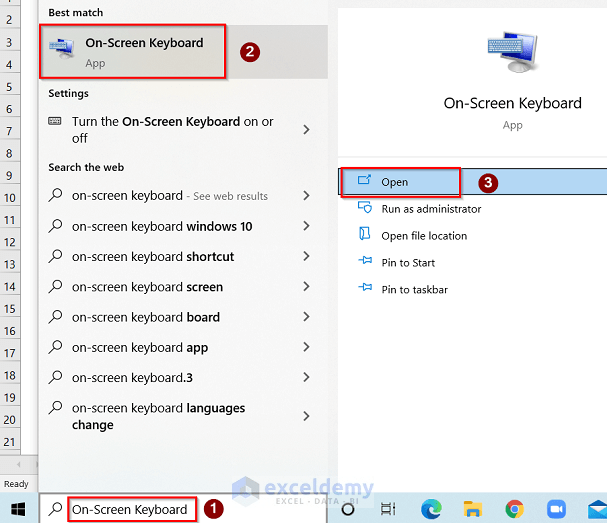Click the file icon for Open file location
The image size is (607, 523).
[364, 233]
